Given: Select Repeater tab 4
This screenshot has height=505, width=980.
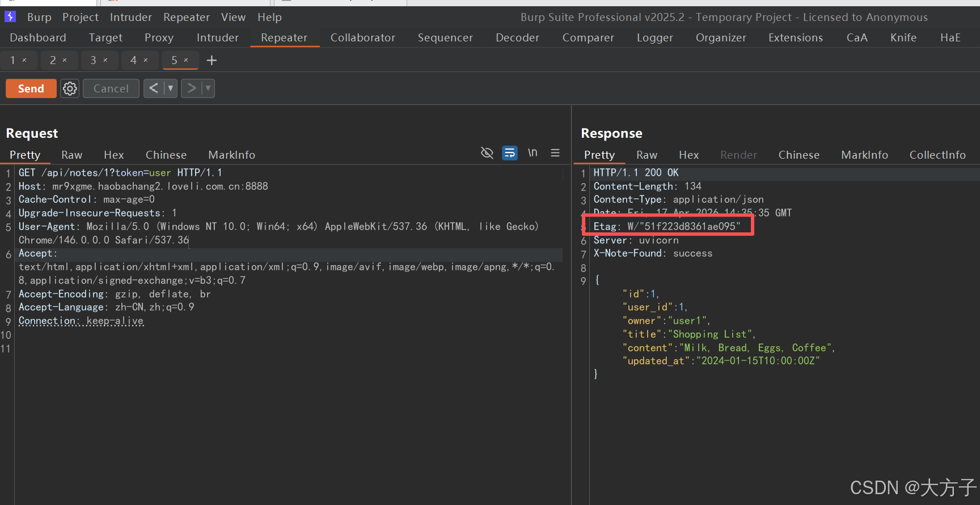Looking at the screenshot, I should (x=134, y=60).
